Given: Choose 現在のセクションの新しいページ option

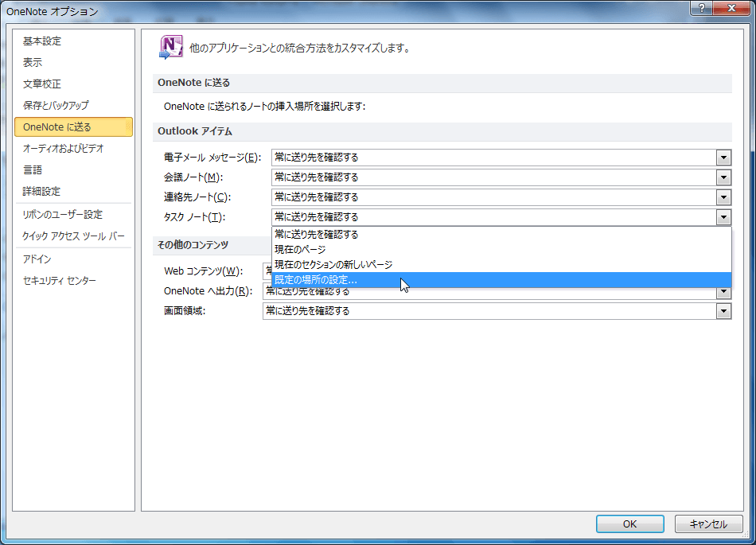Looking at the screenshot, I should tap(501, 265).
